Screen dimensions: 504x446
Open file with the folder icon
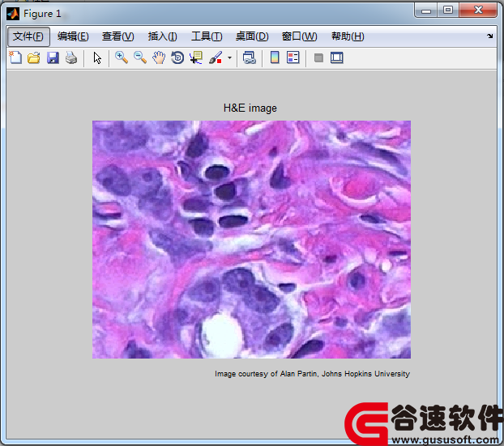34,57
